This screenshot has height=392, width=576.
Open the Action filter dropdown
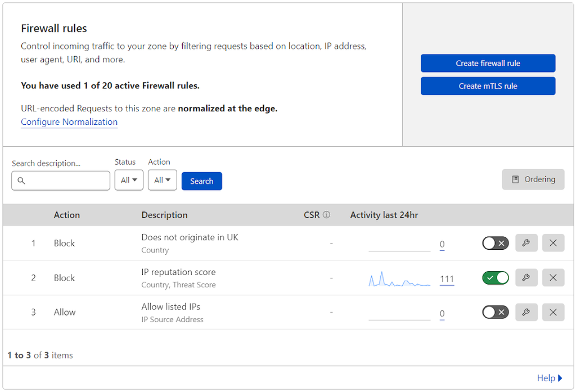pos(162,180)
